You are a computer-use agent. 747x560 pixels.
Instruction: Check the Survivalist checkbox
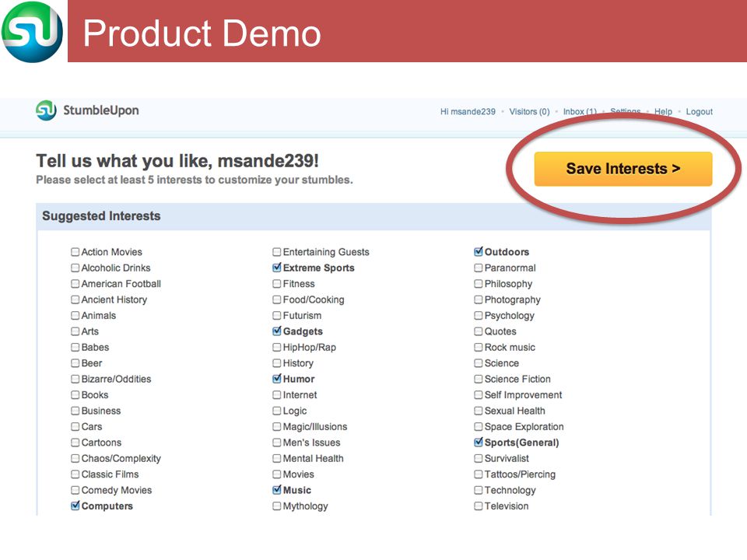click(479, 458)
